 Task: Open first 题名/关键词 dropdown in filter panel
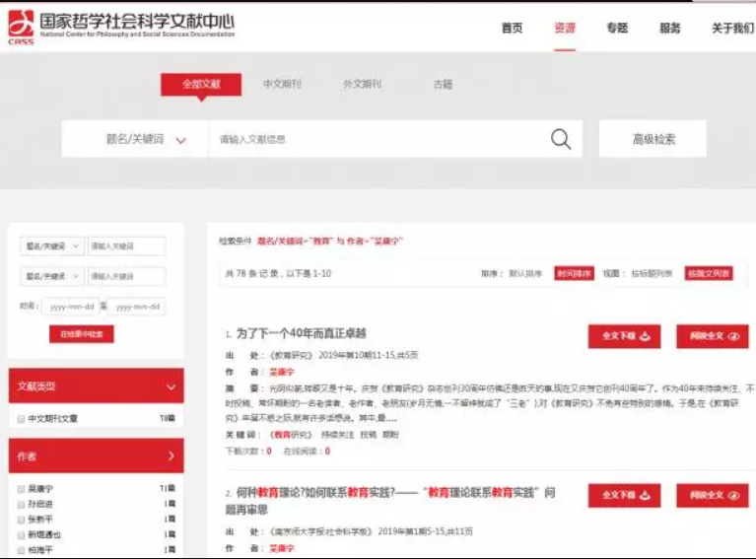[52, 245]
